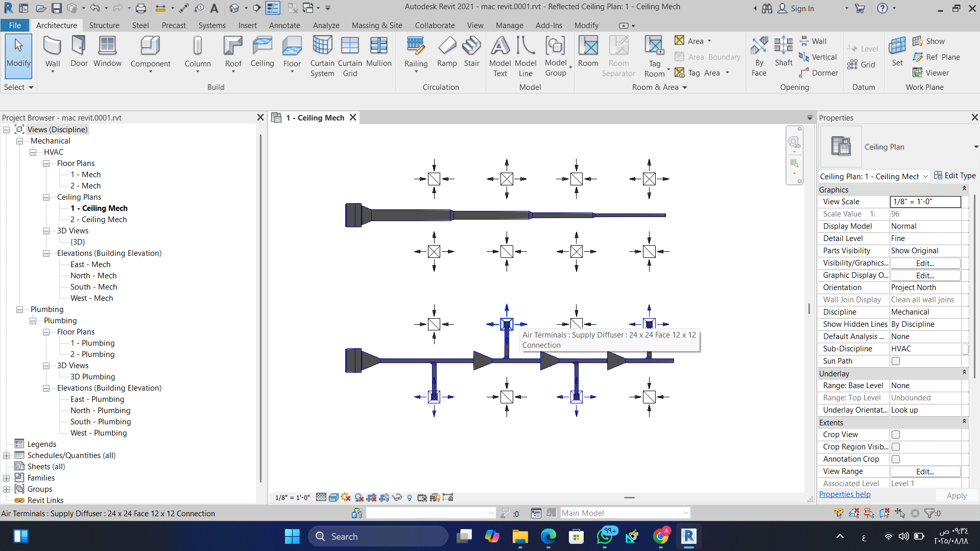Image resolution: width=980 pixels, height=551 pixels.
Task: Collapse the HVAC Ceiling Plans node
Action: tap(46, 197)
